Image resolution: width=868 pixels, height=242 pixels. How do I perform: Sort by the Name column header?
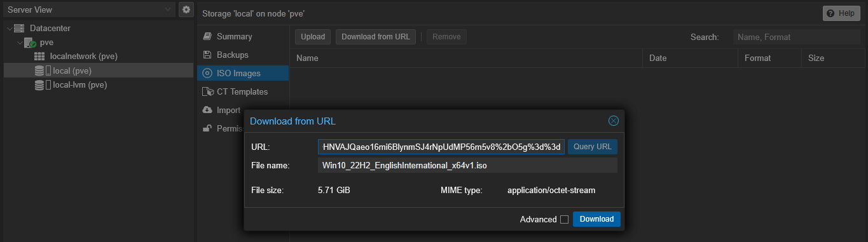click(x=466, y=58)
